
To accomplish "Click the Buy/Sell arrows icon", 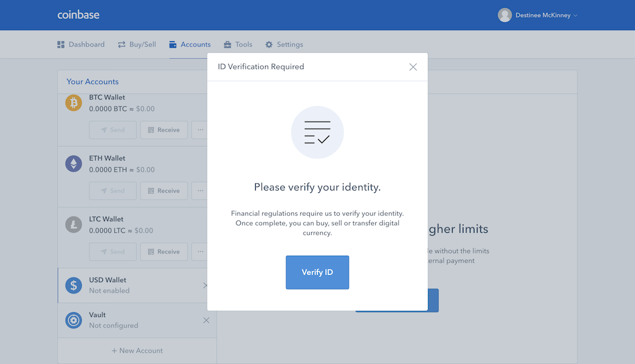I will tap(122, 45).
